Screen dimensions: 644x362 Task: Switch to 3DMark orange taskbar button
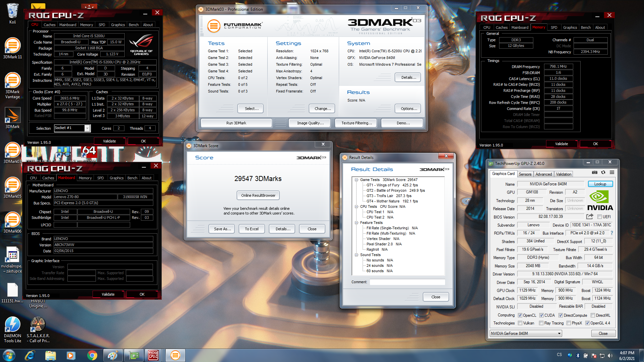(x=175, y=355)
